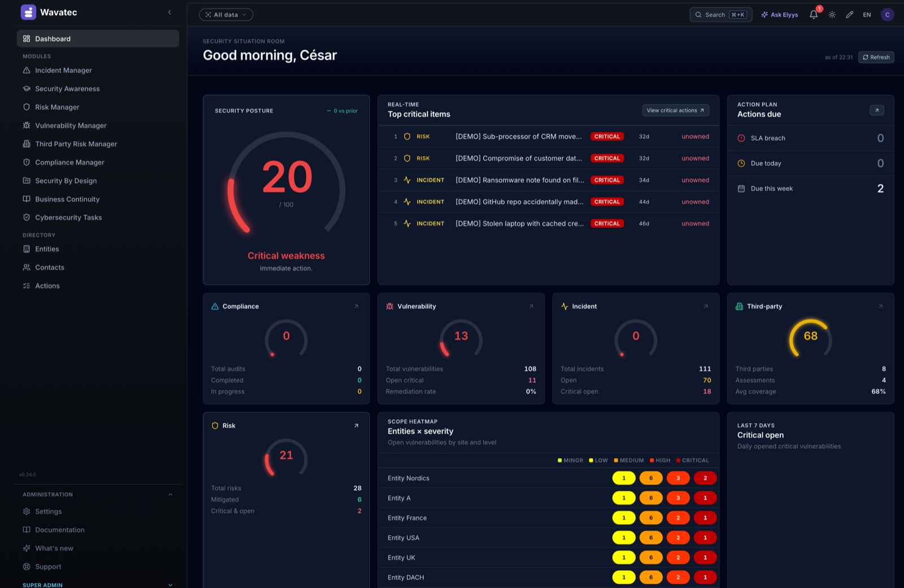Viewport: 904px width, 588px height.
Task: Click the Refresh button
Action: pos(876,57)
